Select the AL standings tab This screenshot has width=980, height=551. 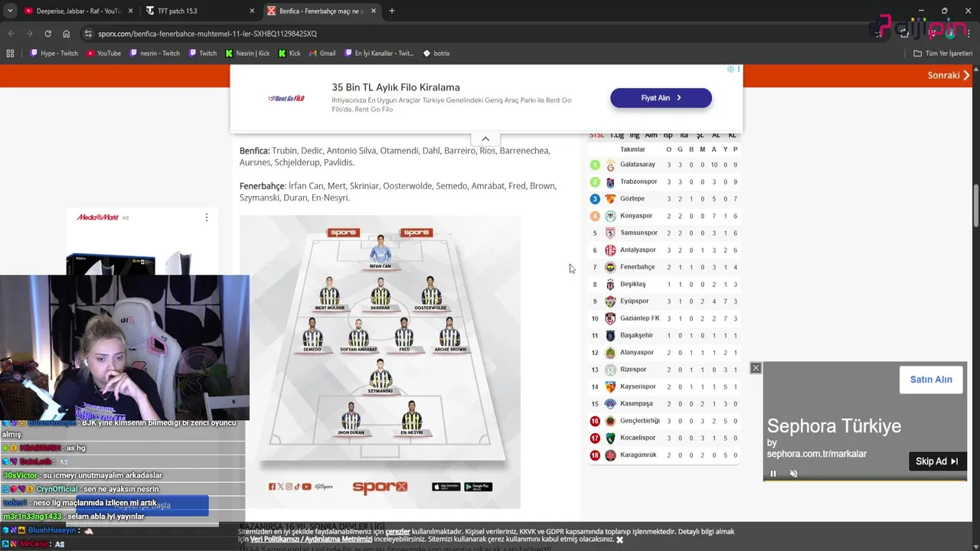click(716, 135)
